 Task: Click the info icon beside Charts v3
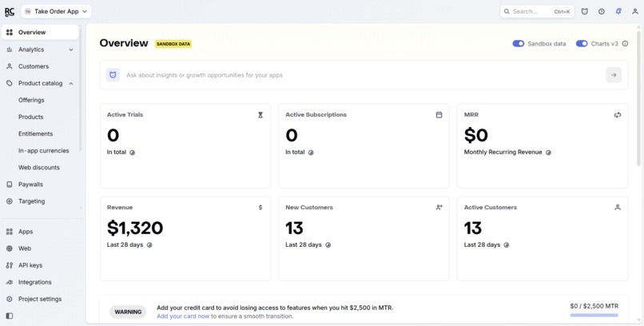(625, 43)
